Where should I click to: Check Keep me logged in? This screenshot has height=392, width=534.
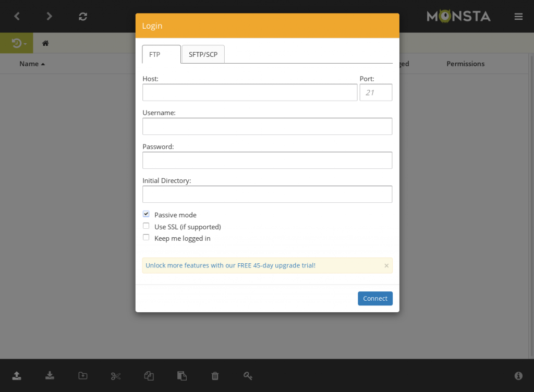point(146,238)
